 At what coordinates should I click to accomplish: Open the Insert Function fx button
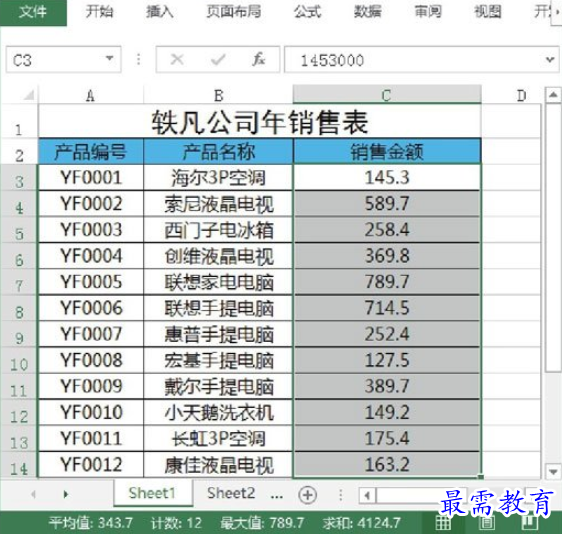(x=259, y=59)
